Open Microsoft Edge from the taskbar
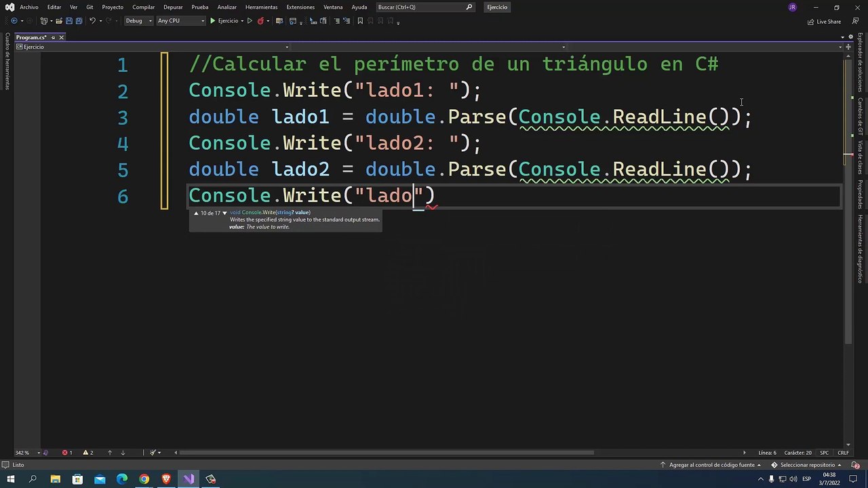 (x=122, y=479)
